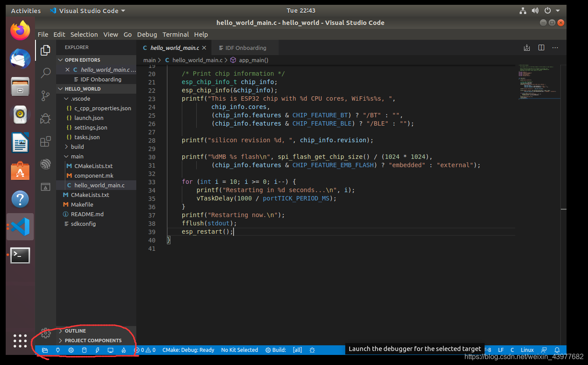The image size is (588, 365).
Task: Click the IDF size analysis icon in editor toolbar
Action: click(x=527, y=48)
